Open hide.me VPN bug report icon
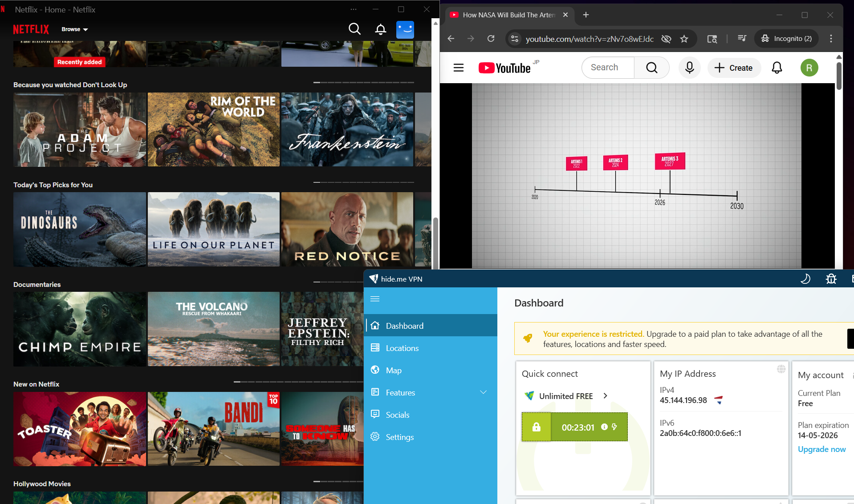This screenshot has width=854, height=504. click(831, 279)
